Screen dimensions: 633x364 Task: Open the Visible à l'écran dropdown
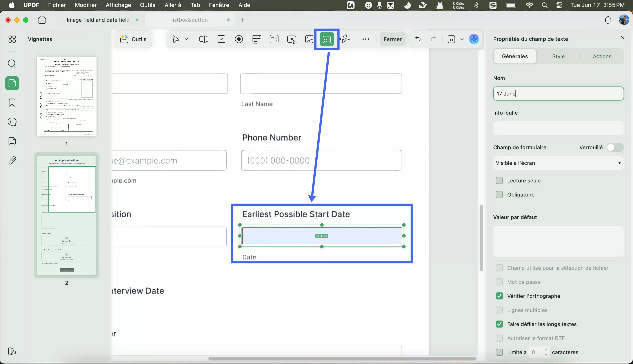(x=558, y=163)
